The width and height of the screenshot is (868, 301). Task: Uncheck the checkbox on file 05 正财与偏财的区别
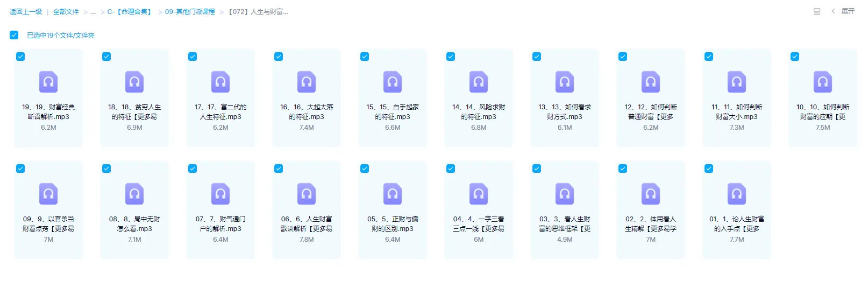coord(365,169)
